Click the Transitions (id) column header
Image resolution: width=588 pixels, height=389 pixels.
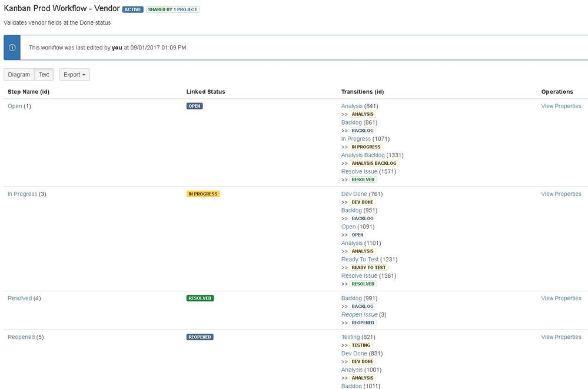[x=362, y=92]
